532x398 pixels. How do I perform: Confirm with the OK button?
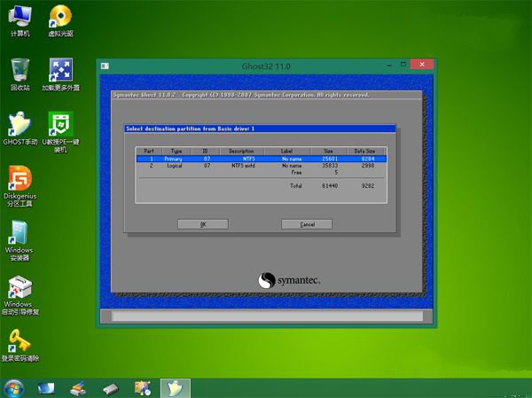point(203,224)
